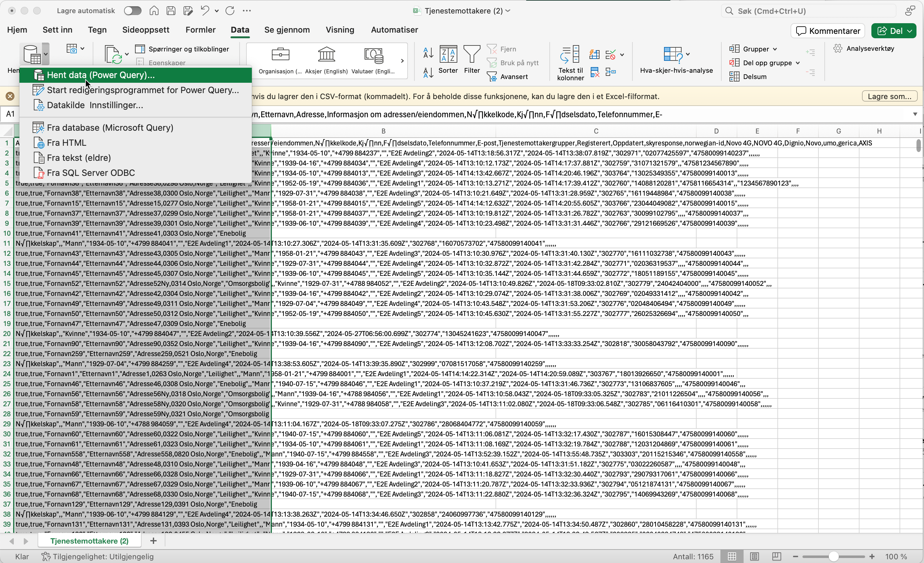Click the Save as edit icon
924x563 pixels.
tap(188, 11)
